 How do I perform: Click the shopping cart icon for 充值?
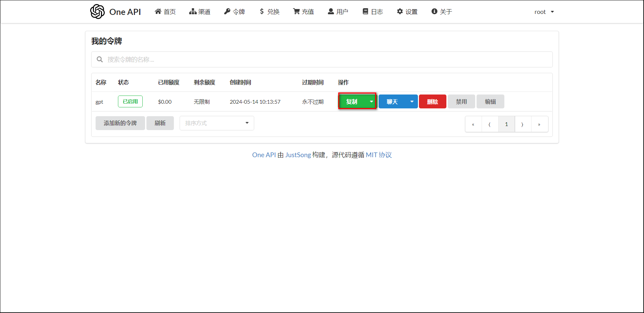click(296, 12)
